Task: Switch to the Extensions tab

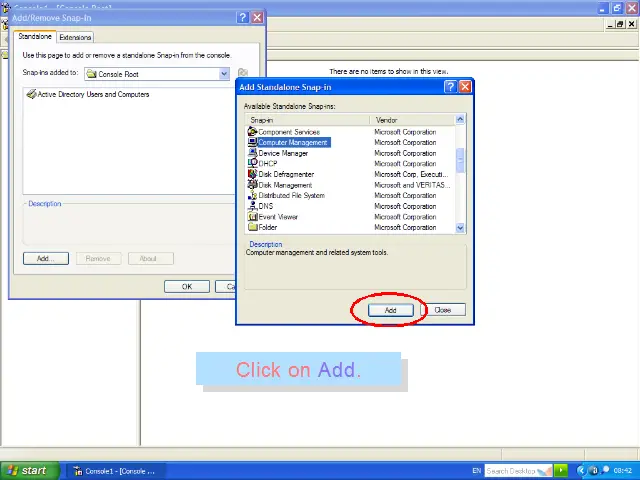Action: (x=75, y=37)
